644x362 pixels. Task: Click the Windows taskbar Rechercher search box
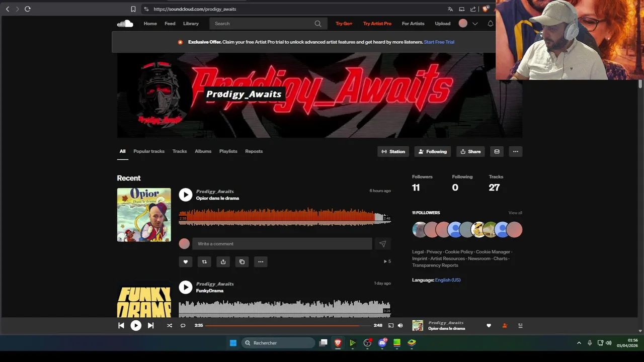278,343
